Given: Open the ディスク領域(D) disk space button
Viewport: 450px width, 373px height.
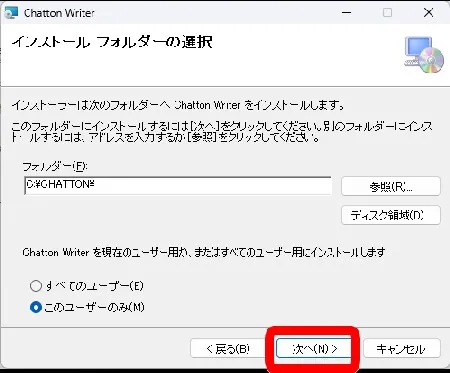Looking at the screenshot, I should pyautogui.click(x=391, y=215).
